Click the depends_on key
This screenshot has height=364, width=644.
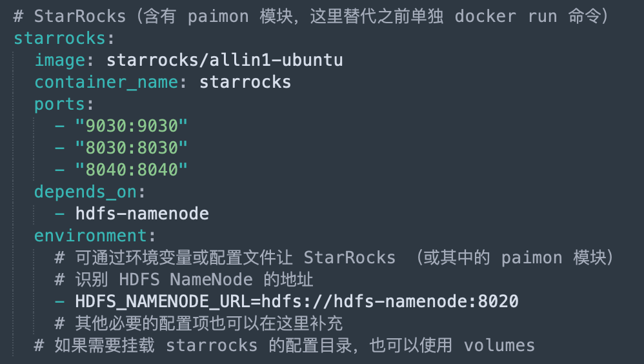85,192
